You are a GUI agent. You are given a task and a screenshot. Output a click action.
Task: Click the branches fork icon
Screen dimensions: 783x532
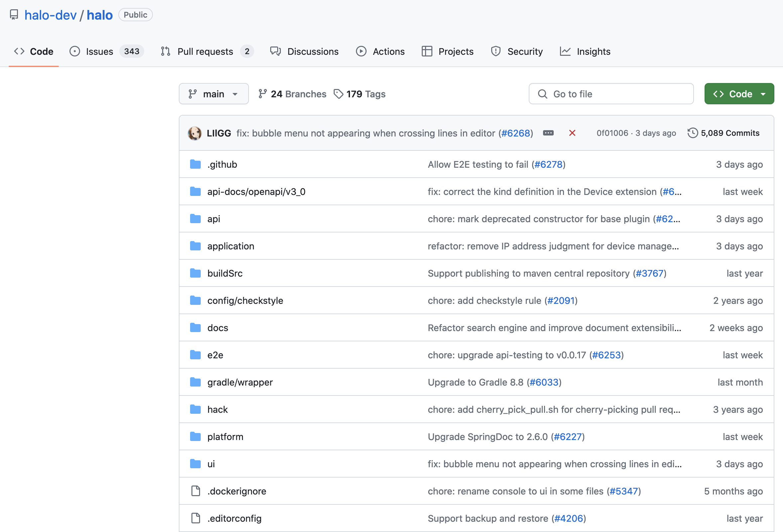(x=263, y=94)
